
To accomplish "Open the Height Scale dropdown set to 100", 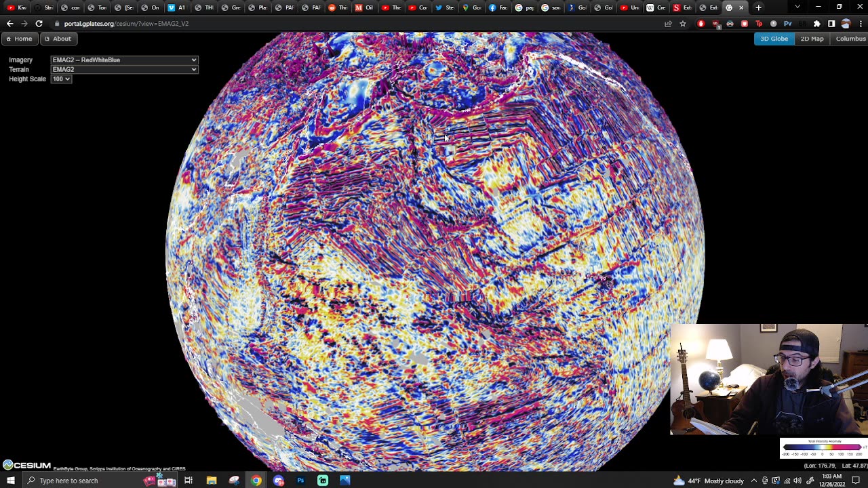I will (x=61, y=79).
